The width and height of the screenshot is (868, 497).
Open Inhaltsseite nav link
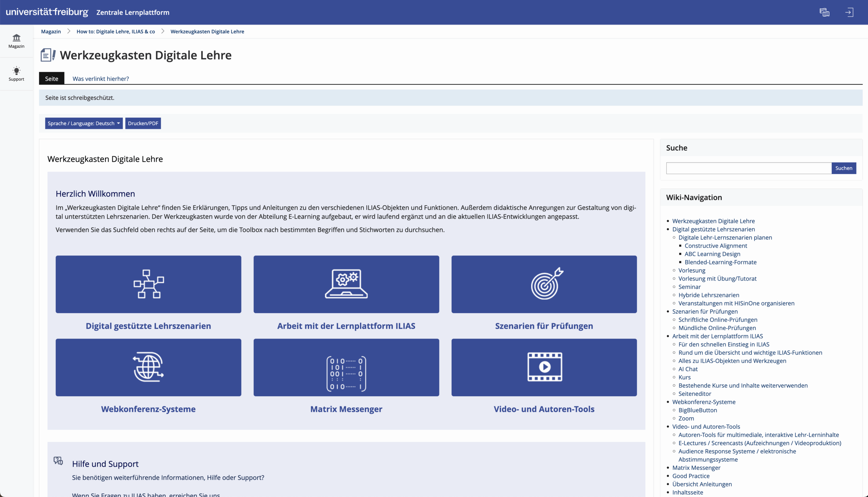point(688,492)
